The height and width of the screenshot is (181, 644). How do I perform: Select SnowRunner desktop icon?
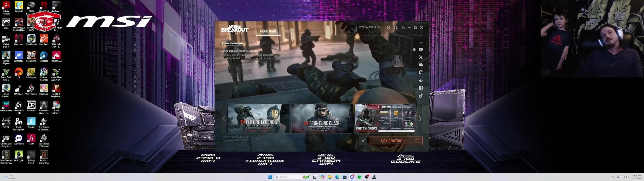coord(31,40)
